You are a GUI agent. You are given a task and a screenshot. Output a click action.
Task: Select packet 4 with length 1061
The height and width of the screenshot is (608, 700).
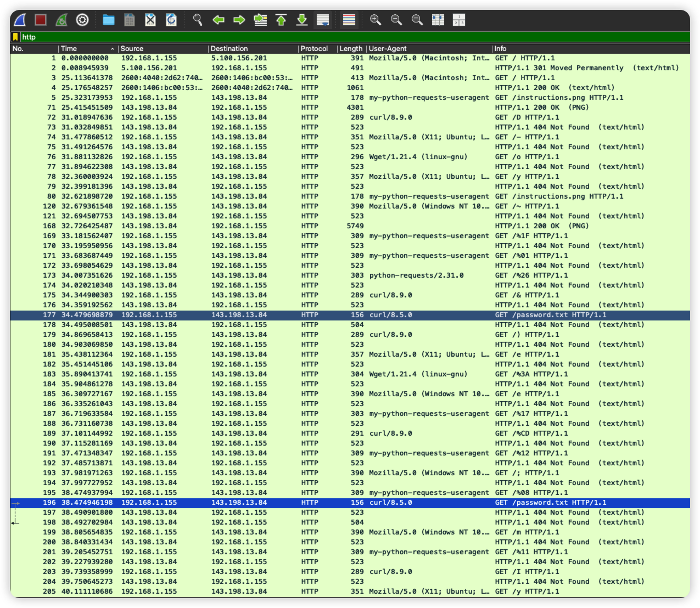point(350,88)
